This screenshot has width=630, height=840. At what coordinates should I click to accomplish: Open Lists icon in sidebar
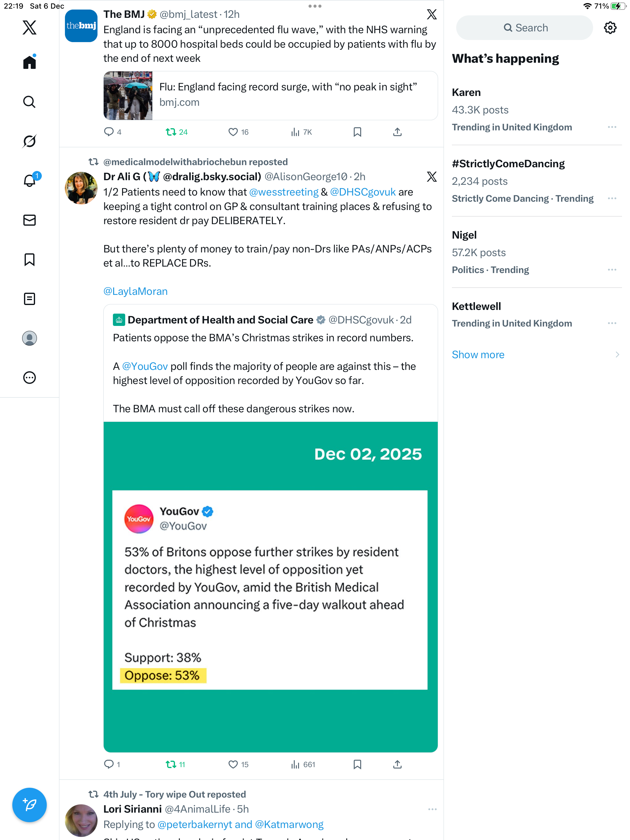(29, 299)
